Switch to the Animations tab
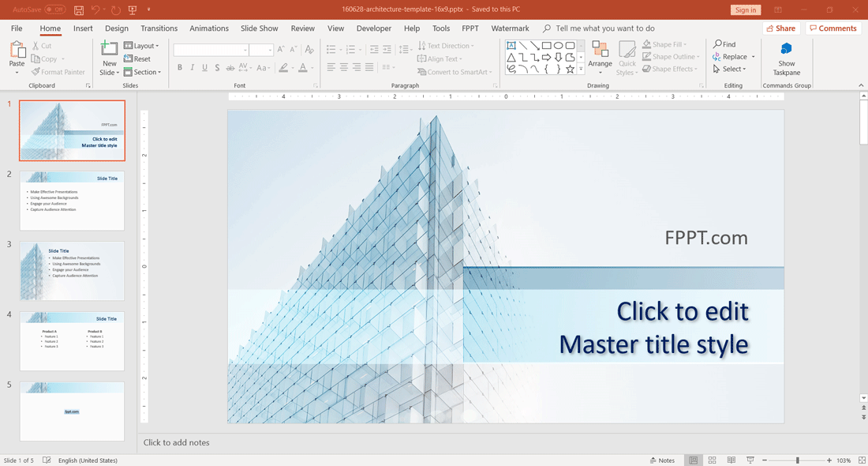The image size is (868, 466). click(x=208, y=28)
